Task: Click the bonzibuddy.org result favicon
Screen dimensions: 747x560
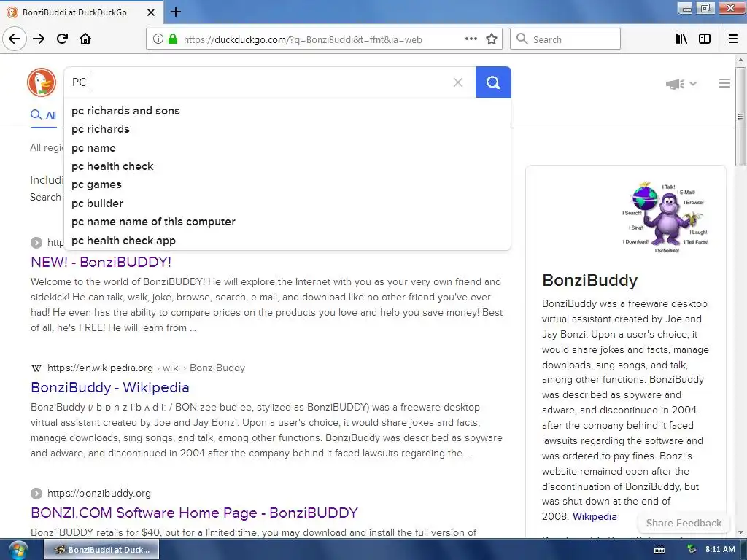Action: pyautogui.click(x=36, y=494)
